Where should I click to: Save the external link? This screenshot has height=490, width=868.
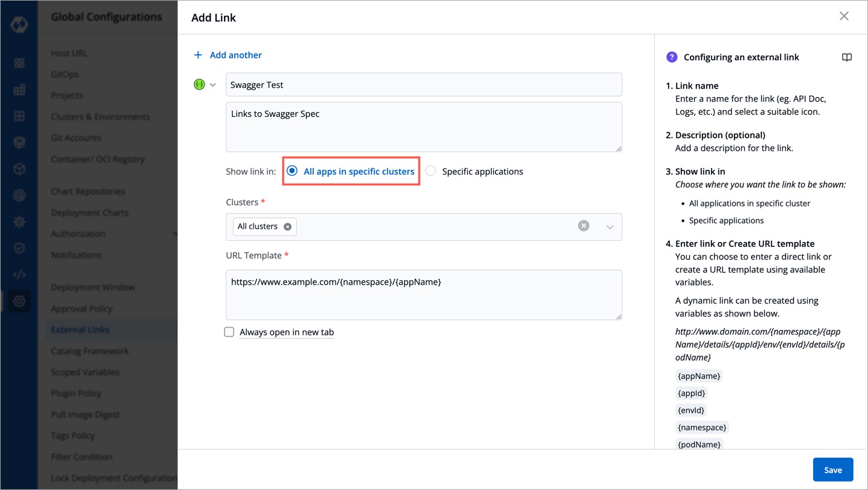(832, 470)
